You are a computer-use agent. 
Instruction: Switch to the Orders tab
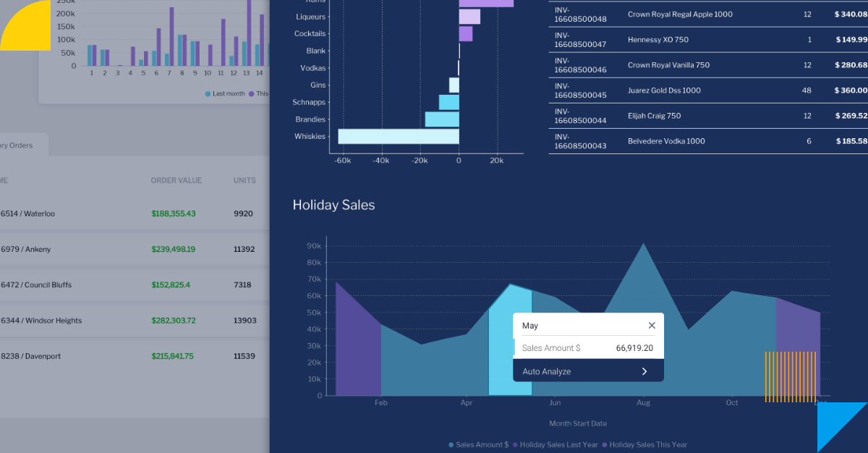coord(17,145)
